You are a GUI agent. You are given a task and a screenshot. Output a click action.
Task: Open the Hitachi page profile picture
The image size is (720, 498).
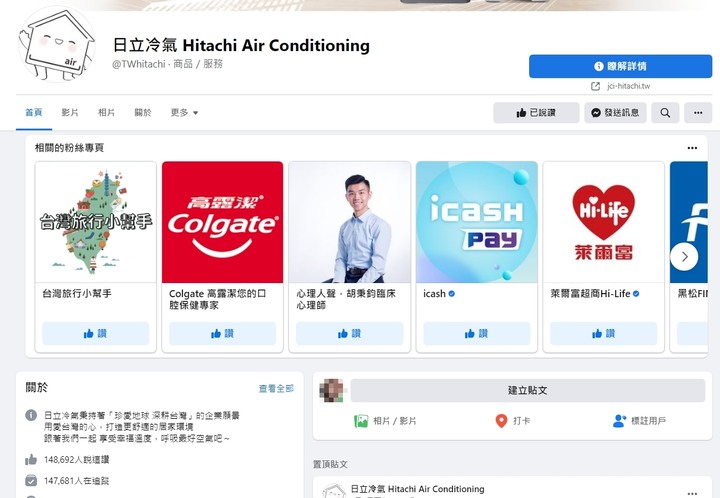pos(57,44)
